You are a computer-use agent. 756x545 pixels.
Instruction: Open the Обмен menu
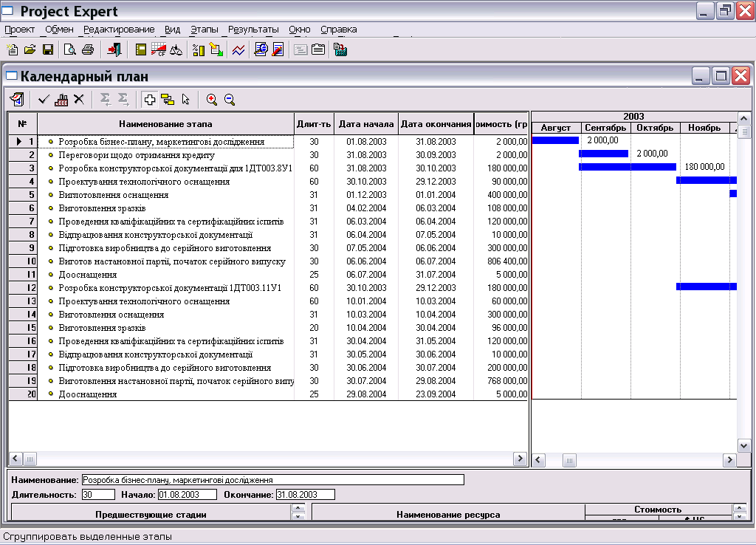[59, 30]
